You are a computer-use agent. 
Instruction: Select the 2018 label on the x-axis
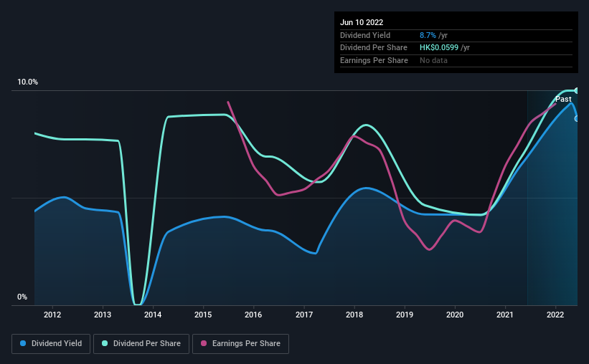pos(354,315)
